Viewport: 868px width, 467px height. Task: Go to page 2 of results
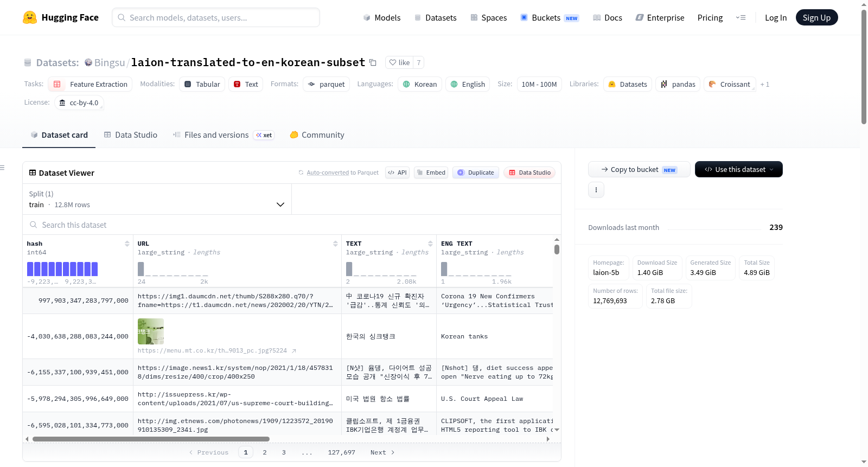pos(265,452)
